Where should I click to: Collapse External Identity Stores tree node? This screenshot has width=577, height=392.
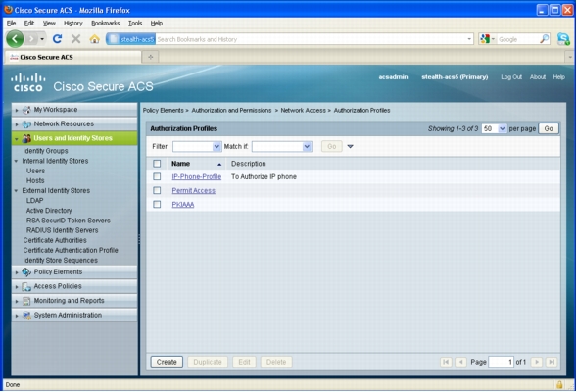[x=16, y=191]
